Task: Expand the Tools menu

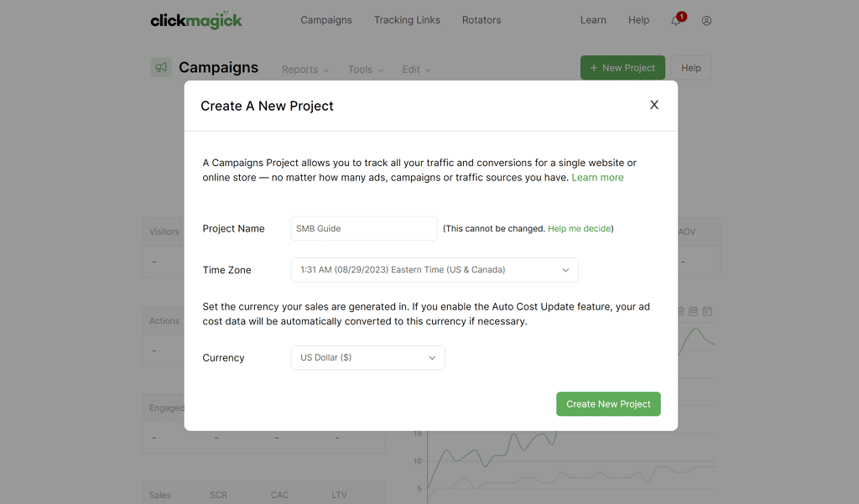Action: [x=366, y=70]
